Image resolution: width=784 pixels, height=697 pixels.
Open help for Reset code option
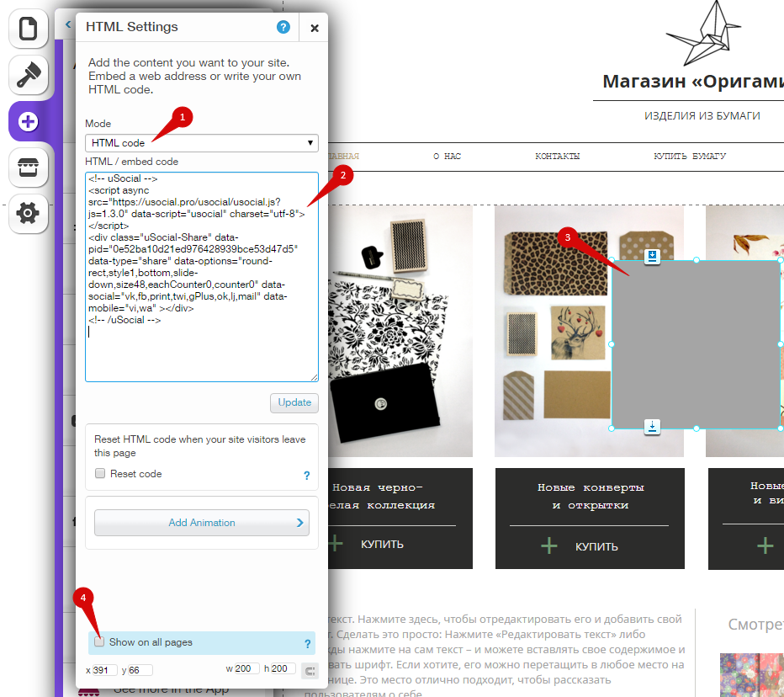pos(307,476)
